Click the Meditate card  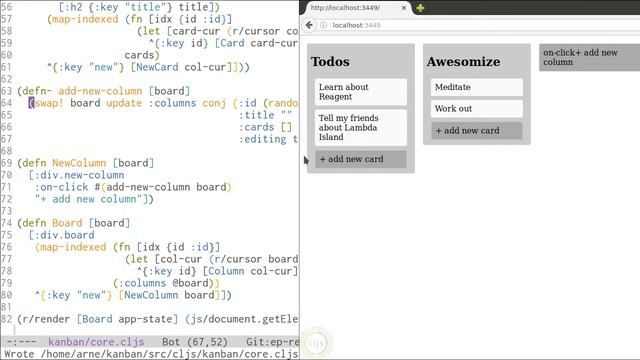click(477, 87)
